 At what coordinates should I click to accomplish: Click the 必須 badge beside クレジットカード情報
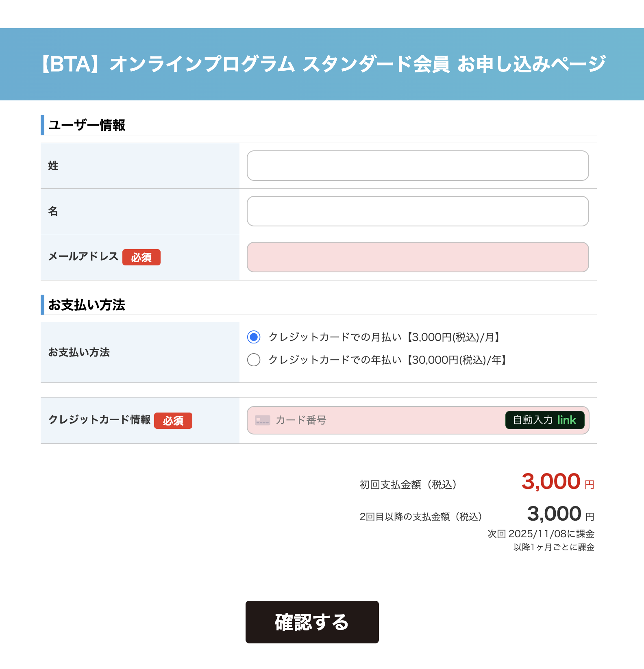[173, 421]
